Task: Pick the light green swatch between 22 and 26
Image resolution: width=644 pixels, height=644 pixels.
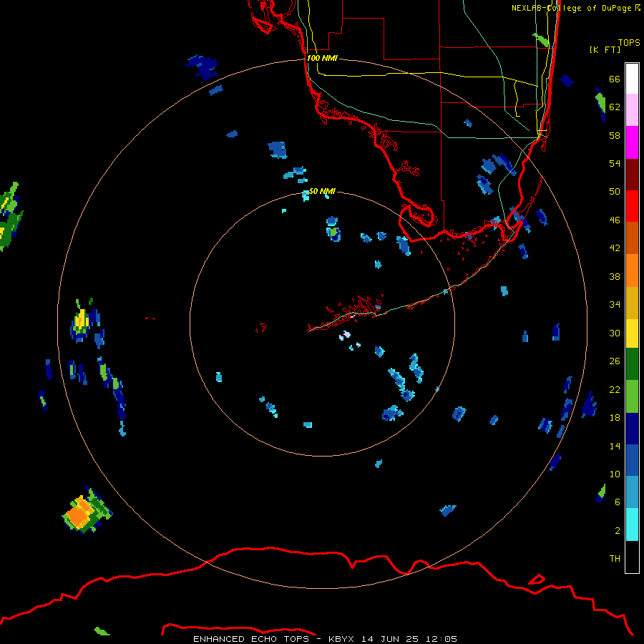Action: click(x=632, y=396)
